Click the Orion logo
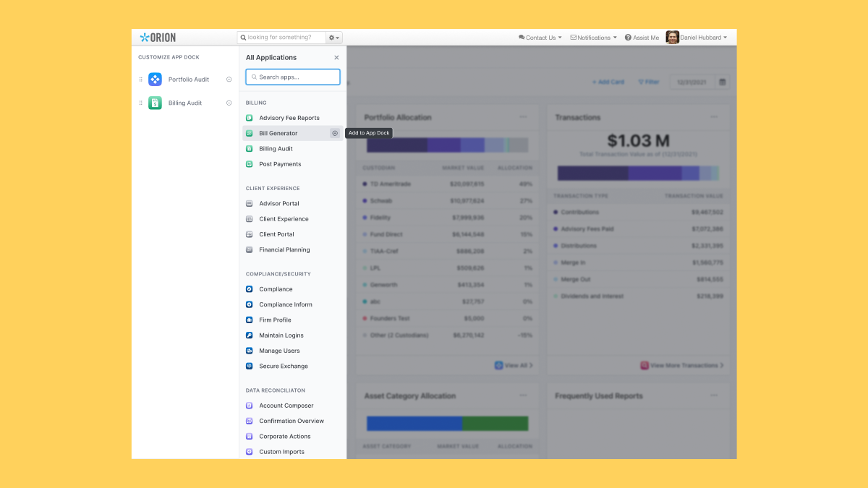The height and width of the screenshot is (488, 868). coord(158,38)
